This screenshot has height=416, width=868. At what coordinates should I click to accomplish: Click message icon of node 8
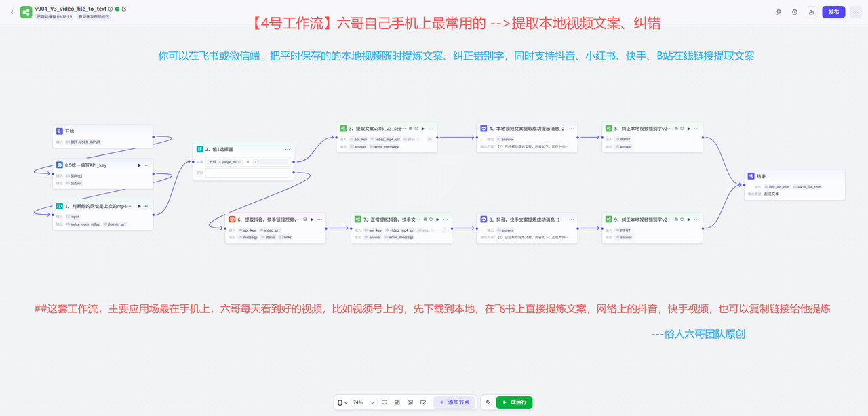pyautogui.click(x=484, y=220)
